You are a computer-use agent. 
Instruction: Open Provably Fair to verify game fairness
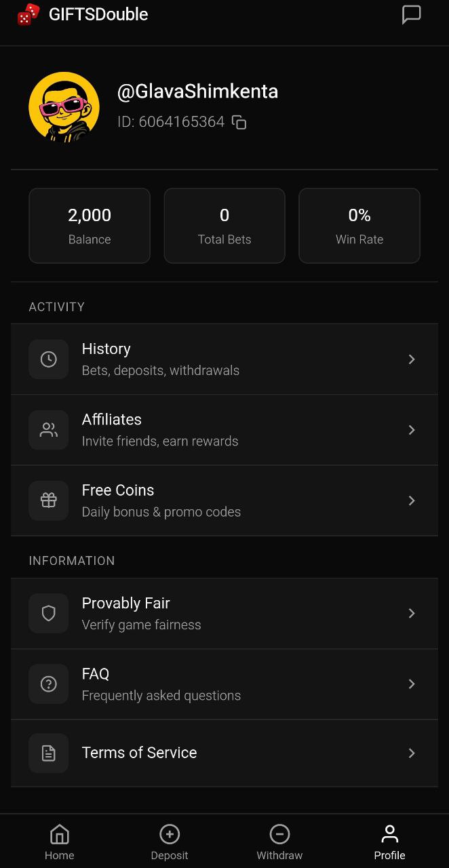click(224, 613)
